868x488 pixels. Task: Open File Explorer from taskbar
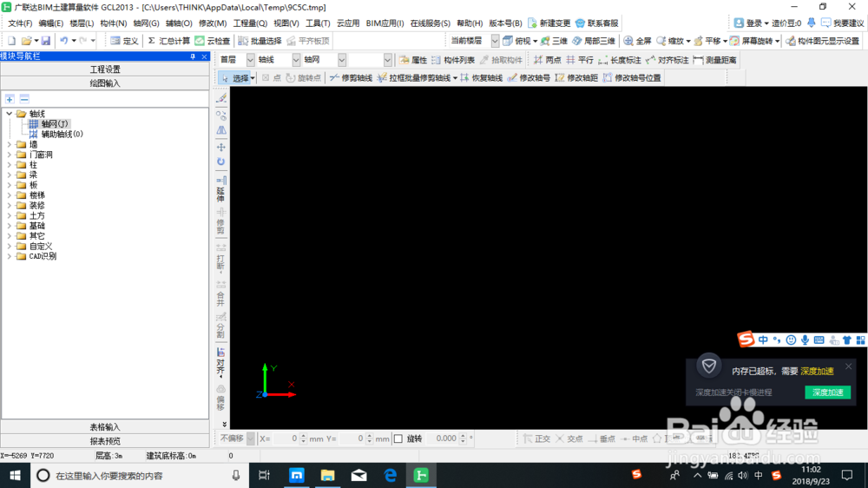click(328, 476)
